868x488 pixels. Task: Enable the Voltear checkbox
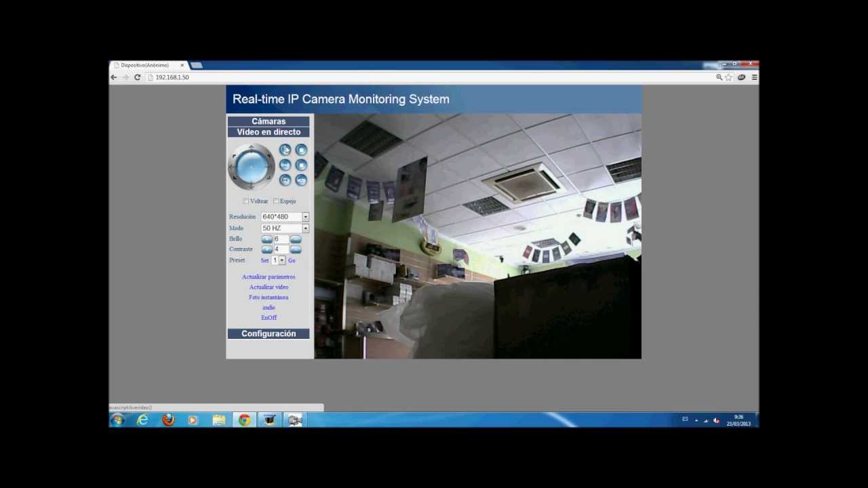[246, 201]
